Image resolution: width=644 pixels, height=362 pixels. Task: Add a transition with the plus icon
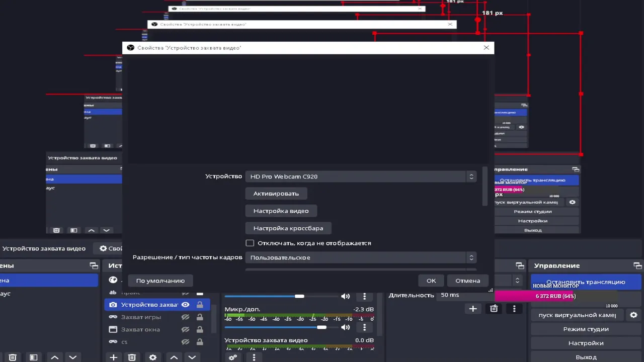click(473, 309)
